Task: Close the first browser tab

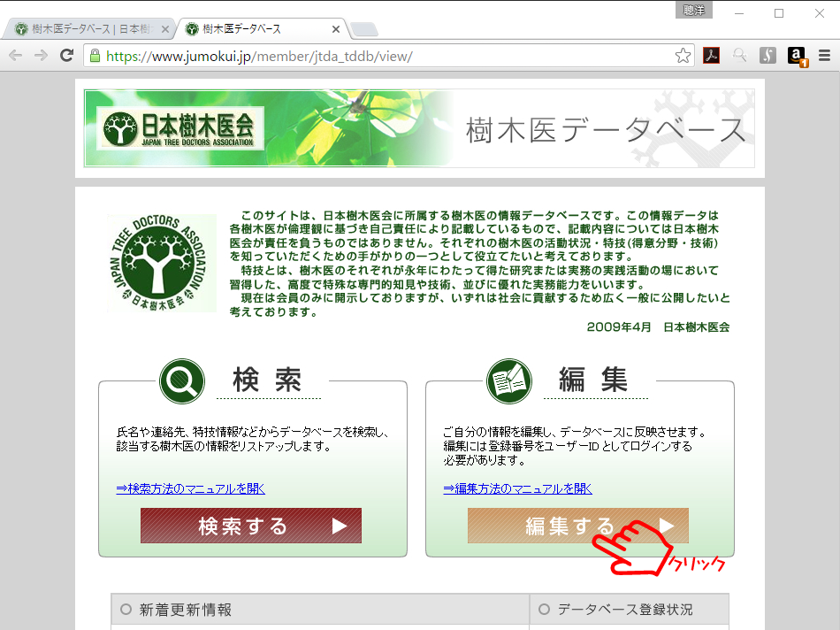Action: (x=165, y=29)
